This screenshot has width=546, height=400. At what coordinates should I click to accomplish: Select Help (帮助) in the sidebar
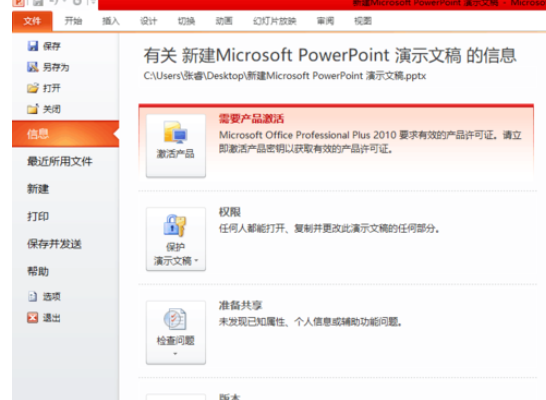(38, 272)
